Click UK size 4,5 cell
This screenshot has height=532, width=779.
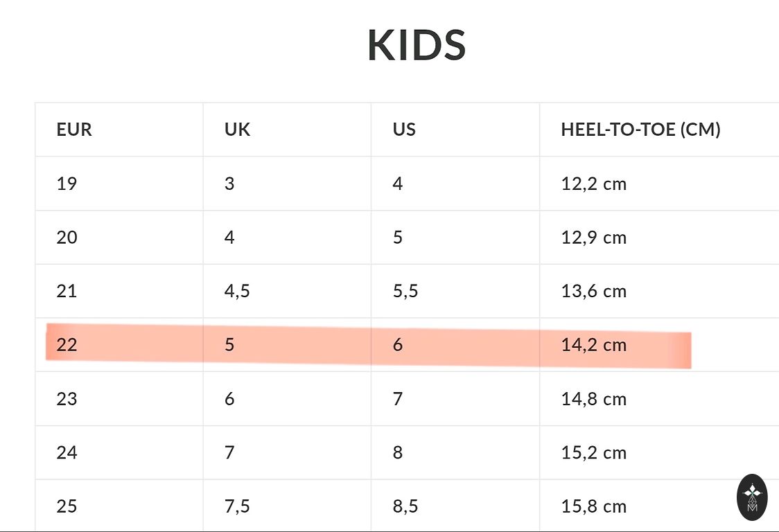coord(236,292)
